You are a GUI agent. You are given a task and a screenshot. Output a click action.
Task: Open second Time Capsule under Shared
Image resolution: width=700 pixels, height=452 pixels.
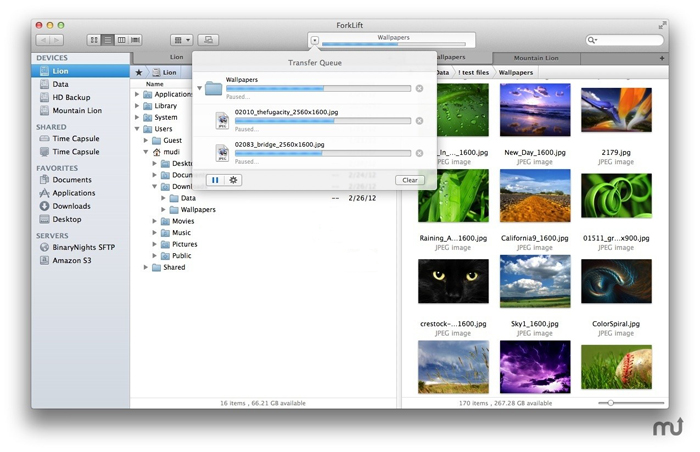pyautogui.click(x=80, y=151)
